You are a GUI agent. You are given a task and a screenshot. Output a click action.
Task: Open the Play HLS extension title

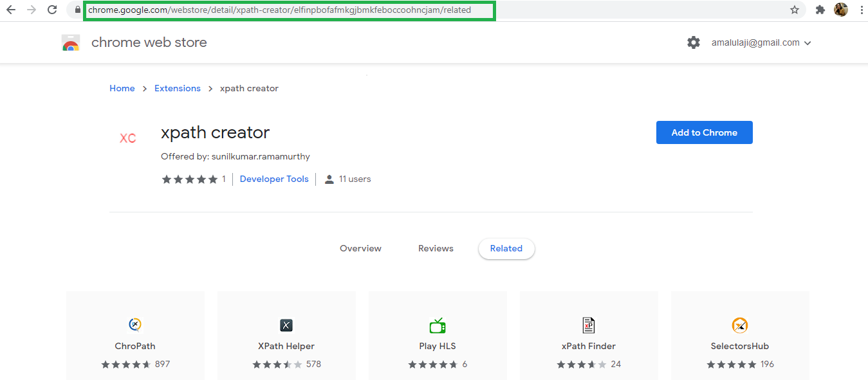(x=438, y=346)
